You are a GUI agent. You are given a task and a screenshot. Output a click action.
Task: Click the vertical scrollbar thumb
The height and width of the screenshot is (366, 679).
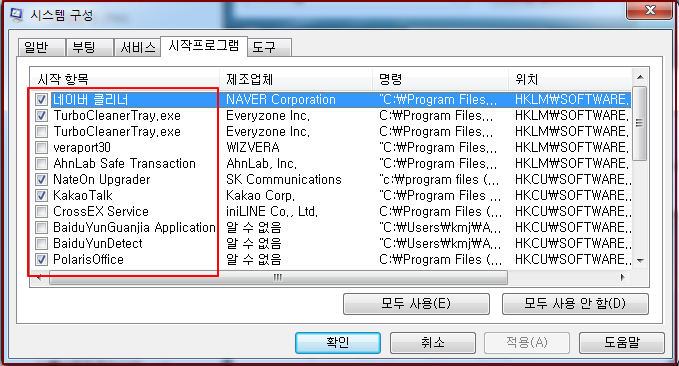(640, 123)
